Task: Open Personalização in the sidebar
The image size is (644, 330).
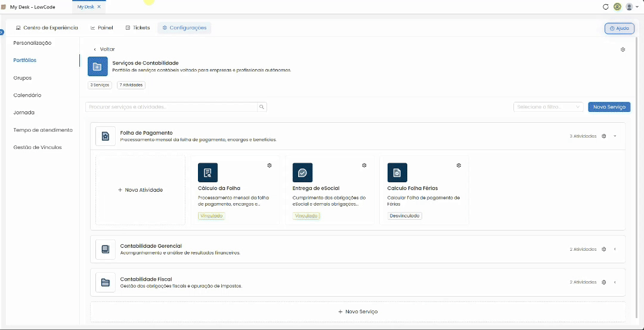Action: (x=32, y=43)
